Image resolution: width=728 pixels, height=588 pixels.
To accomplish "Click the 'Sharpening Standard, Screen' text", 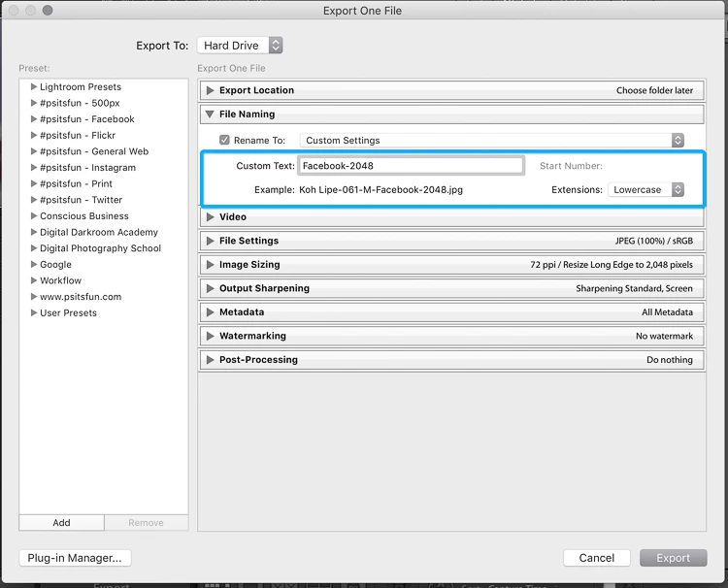I will [x=634, y=288].
